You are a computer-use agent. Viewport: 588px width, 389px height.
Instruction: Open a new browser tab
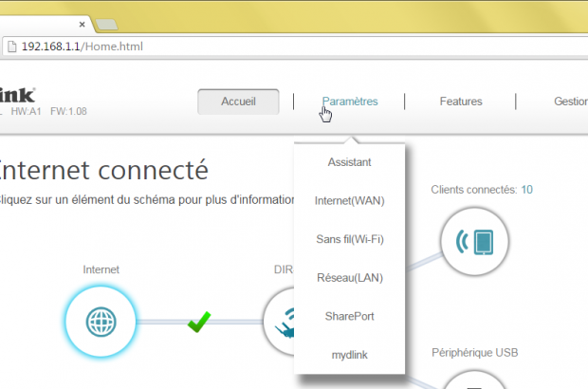click(x=106, y=23)
